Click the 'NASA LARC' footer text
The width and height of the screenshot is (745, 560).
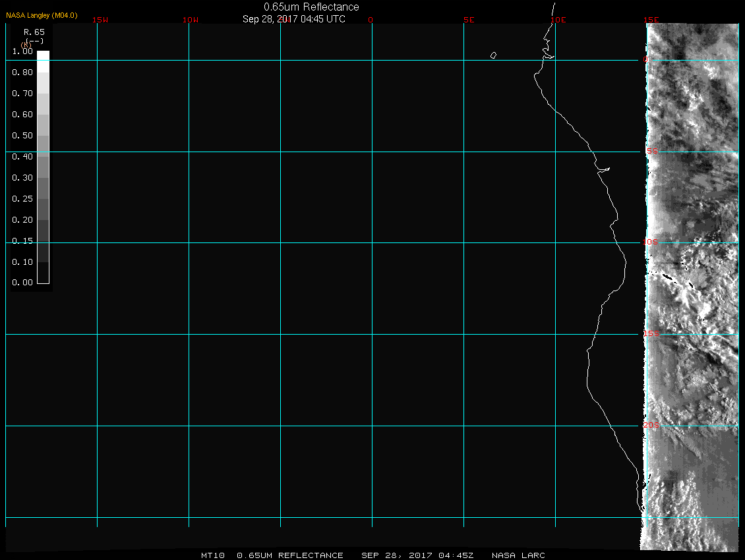click(x=518, y=555)
